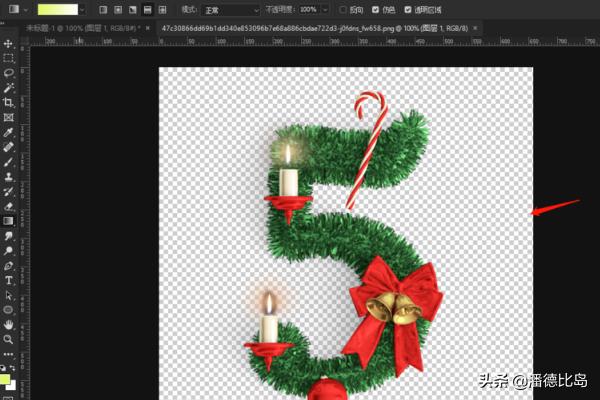
Task: Select the Zoom tool
Action: (x=9, y=339)
